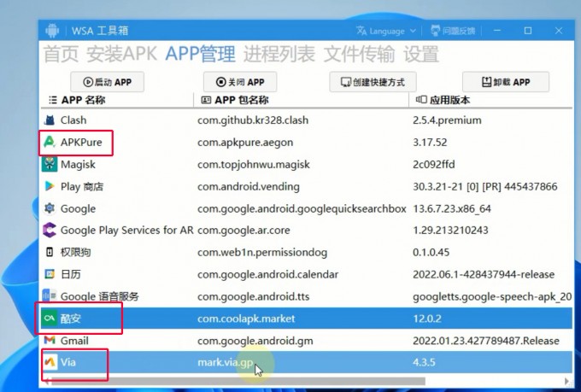The image size is (581, 392).
Task: Switch to the 首页 tab
Action: pos(62,54)
